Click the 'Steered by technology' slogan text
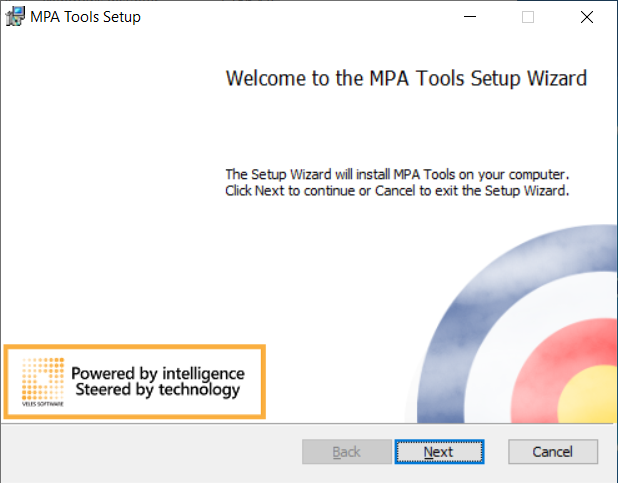618x483 pixels. coord(158,390)
